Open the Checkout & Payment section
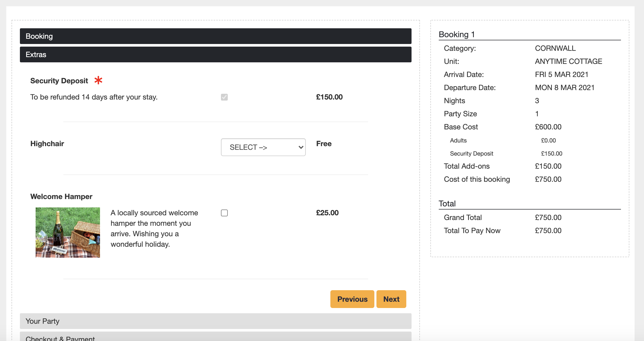644x341 pixels. click(216, 337)
